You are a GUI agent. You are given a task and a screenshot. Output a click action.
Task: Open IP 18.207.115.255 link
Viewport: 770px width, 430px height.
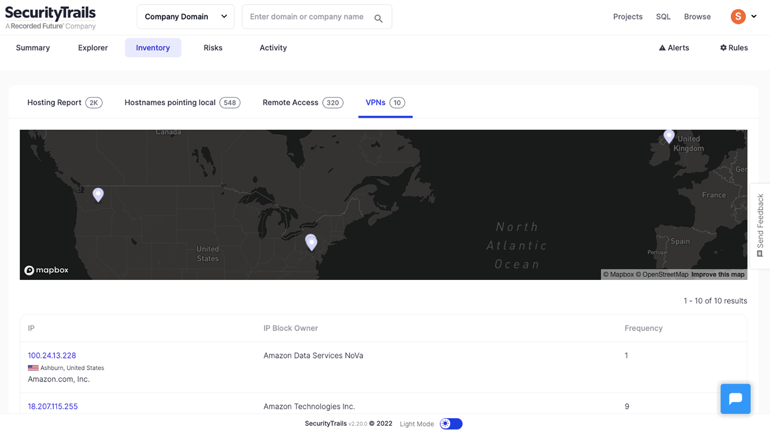tap(53, 406)
